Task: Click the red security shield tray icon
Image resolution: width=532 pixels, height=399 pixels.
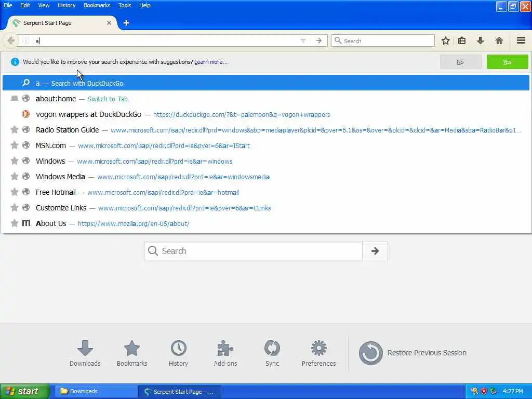Action: pos(484,392)
